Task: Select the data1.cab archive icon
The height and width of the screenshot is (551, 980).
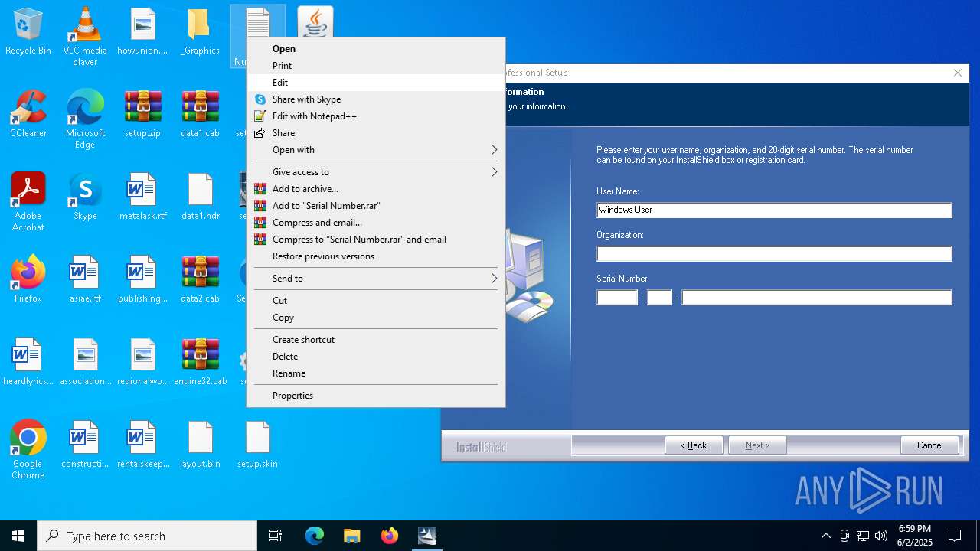Action: click(x=200, y=114)
